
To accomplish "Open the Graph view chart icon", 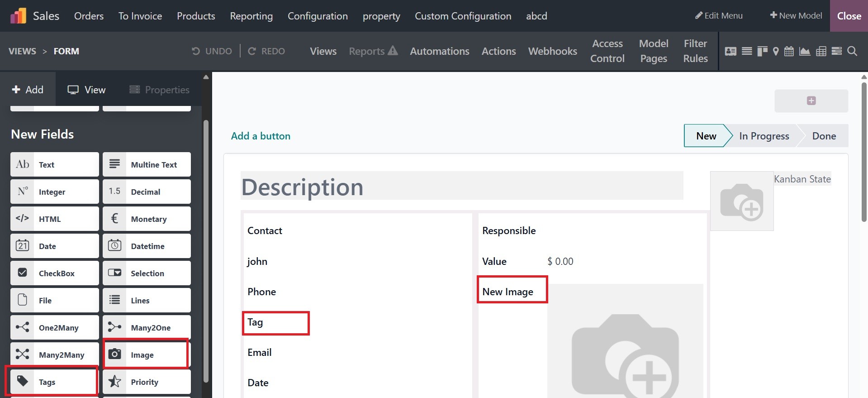I will [805, 51].
